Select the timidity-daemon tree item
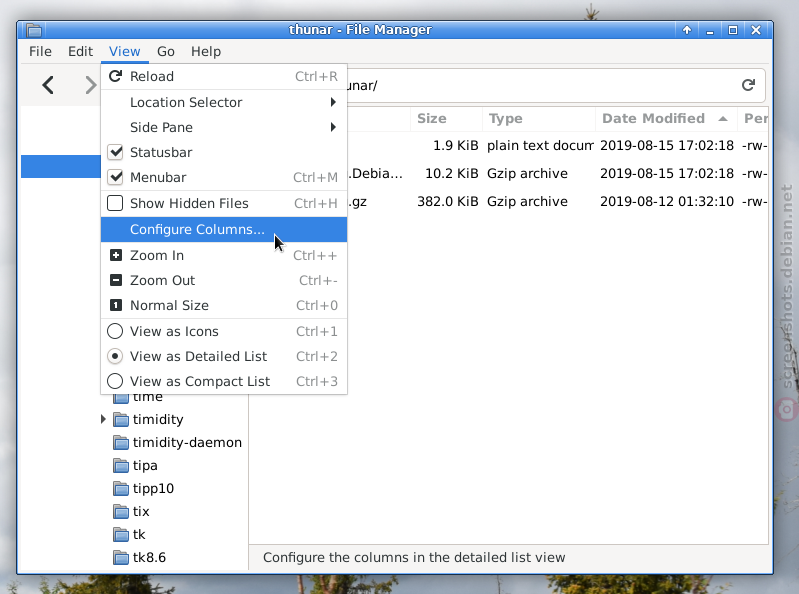The width and height of the screenshot is (799, 594). (187, 442)
